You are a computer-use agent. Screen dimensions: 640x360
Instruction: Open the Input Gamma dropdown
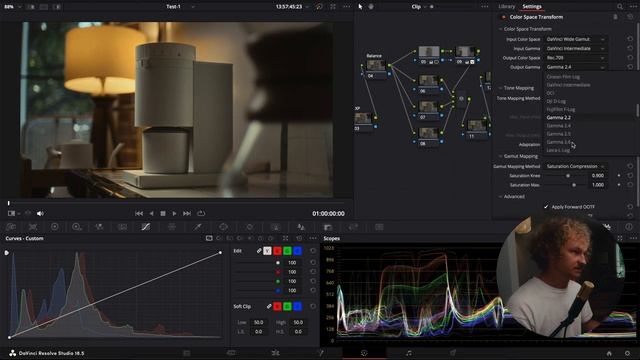[576, 49]
